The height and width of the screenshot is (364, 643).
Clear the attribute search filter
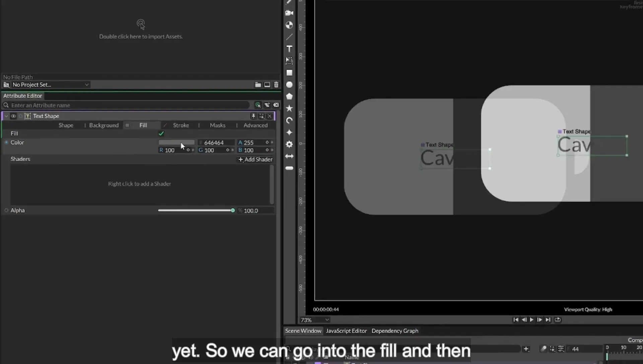tap(276, 105)
